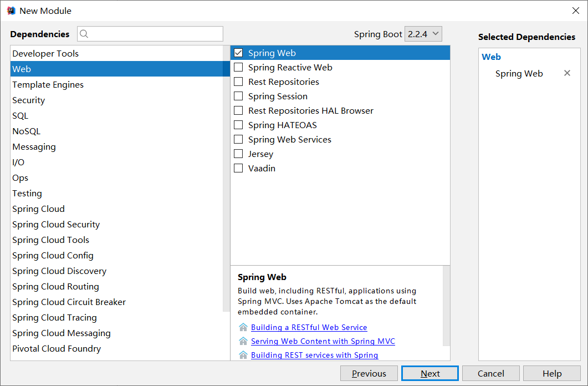Screen dimensions: 588x386
Task: Select the Web category
Action: pyautogui.click(x=116, y=69)
